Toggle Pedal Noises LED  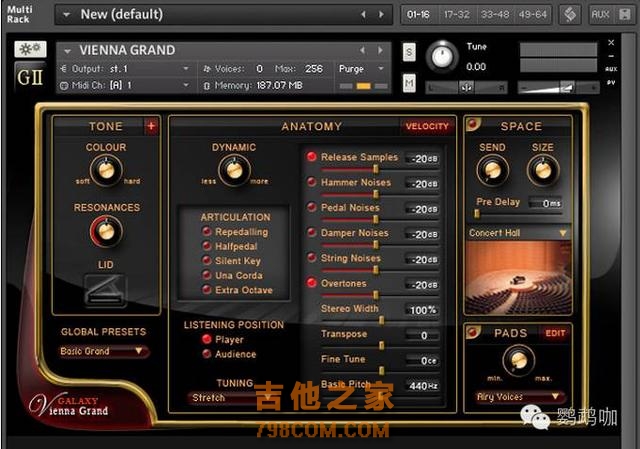pyautogui.click(x=311, y=207)
